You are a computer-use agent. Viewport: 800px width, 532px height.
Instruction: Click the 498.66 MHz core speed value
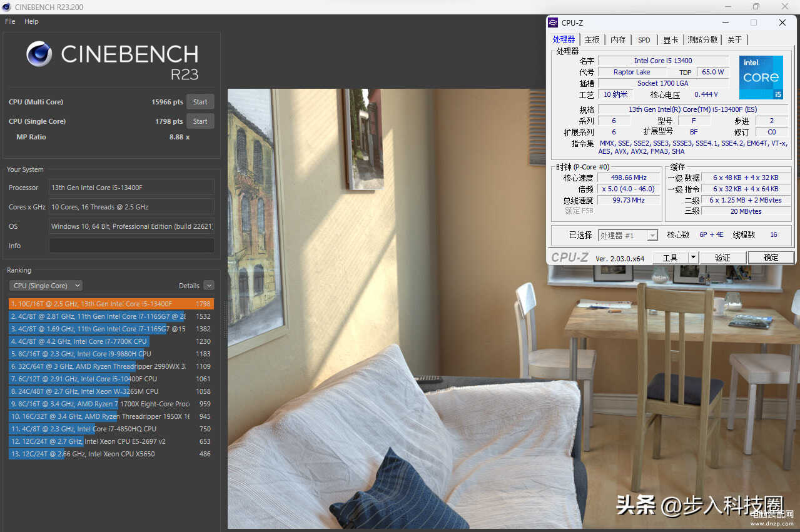pos(629,178)
